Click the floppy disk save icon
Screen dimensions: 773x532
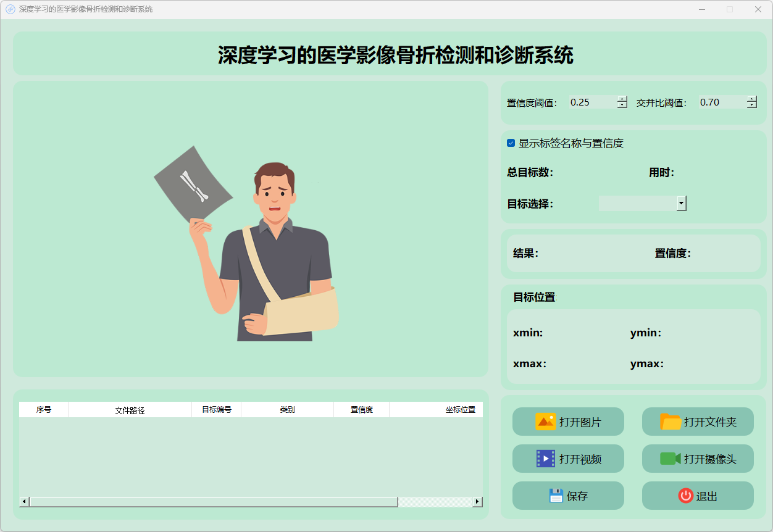(556, 496)
